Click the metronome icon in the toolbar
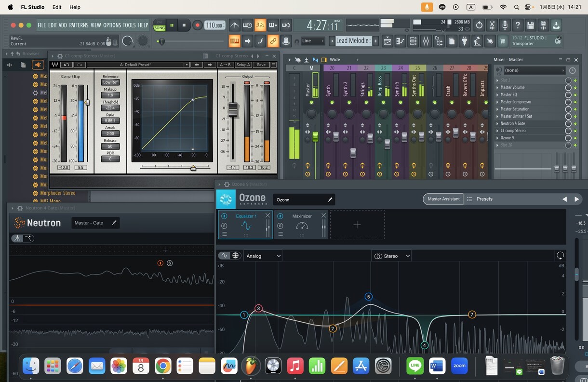Viewport: 588px width, 382px height. click(235, 25)
